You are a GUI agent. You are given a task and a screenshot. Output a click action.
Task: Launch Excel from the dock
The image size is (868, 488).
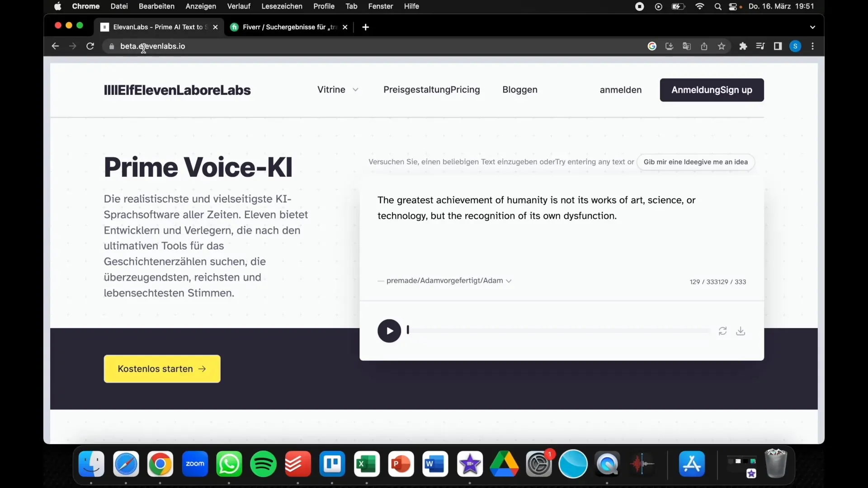[367, 464]
